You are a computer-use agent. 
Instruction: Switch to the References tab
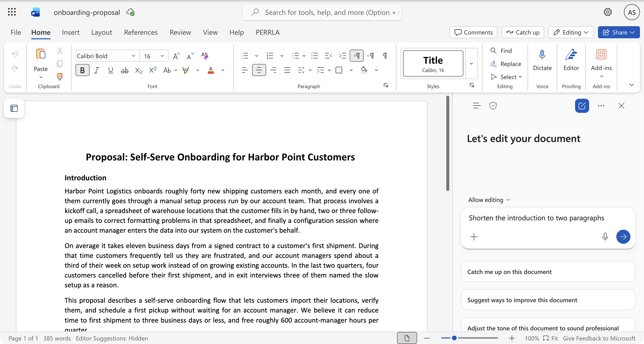(141, 32)
